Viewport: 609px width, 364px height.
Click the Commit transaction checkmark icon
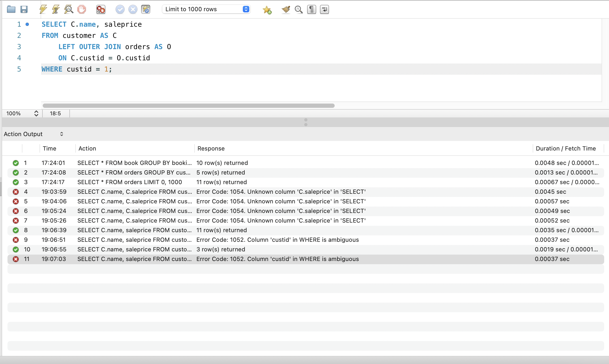120,9
